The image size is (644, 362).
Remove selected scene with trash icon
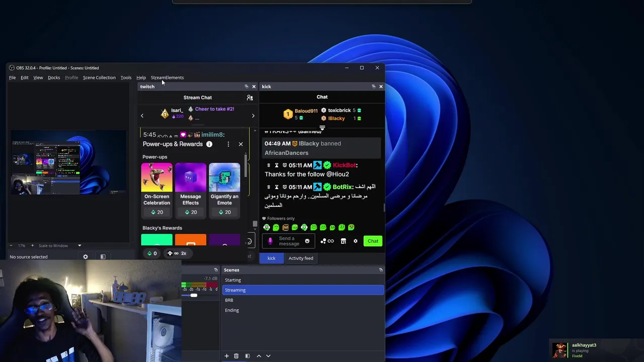click(x=236, y=356)
